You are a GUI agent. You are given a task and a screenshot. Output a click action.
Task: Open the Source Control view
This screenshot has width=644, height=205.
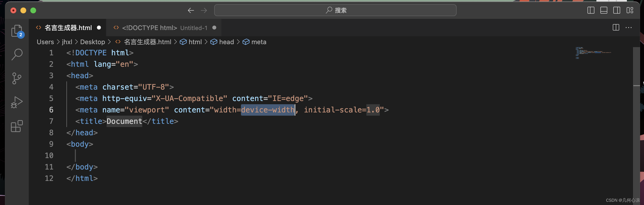pyautogui.click(x=17, y=78)
